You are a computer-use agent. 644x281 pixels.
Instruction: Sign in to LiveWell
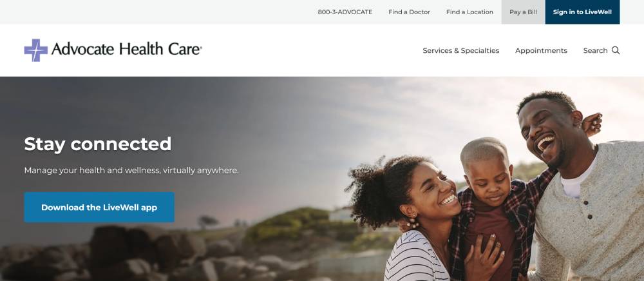(582, 12)
